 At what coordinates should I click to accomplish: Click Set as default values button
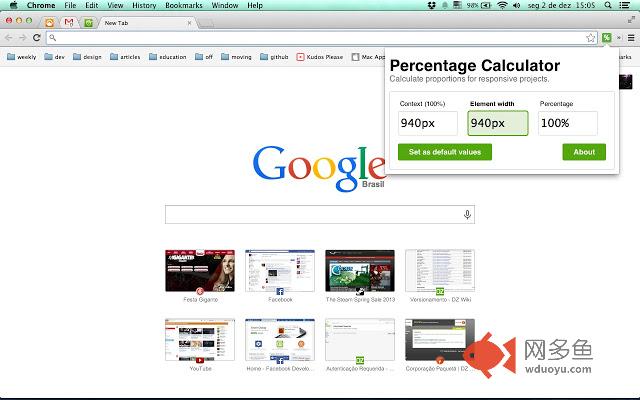click(x=445, y=152)
